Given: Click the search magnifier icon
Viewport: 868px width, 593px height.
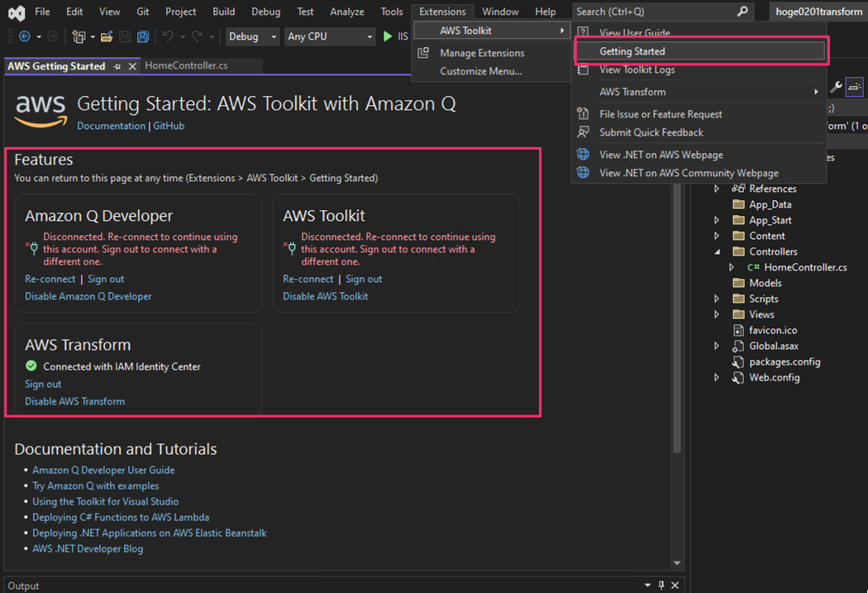Looking at the screenshot, I should click(x=742, y=12).
